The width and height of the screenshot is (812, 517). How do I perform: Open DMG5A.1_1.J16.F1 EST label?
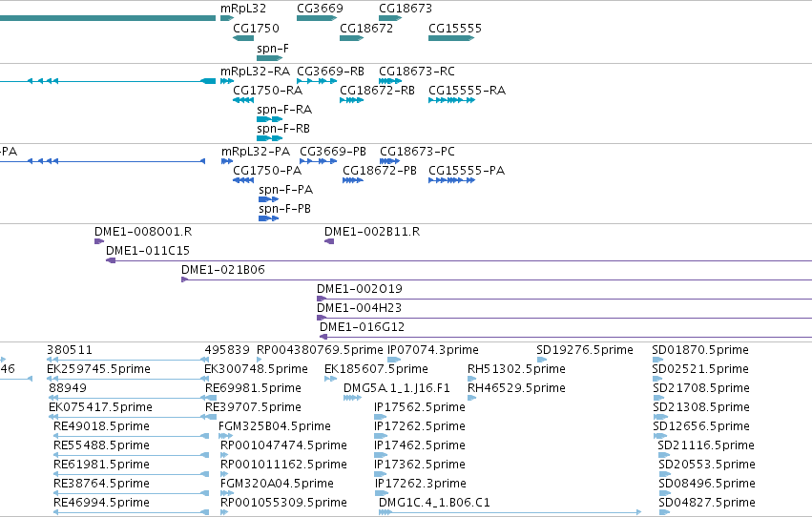[x=396, y=388]
